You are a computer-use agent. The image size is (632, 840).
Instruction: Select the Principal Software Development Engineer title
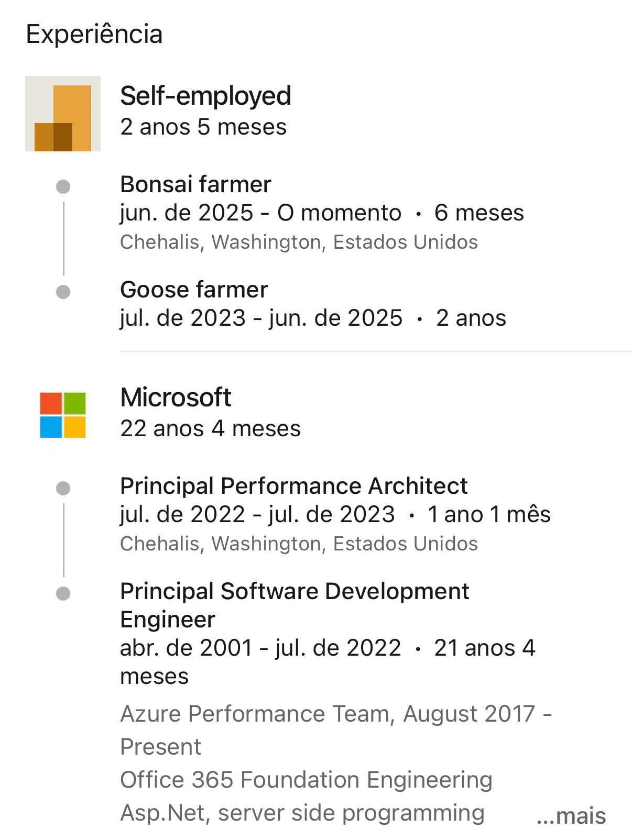(x=294, y=605)
